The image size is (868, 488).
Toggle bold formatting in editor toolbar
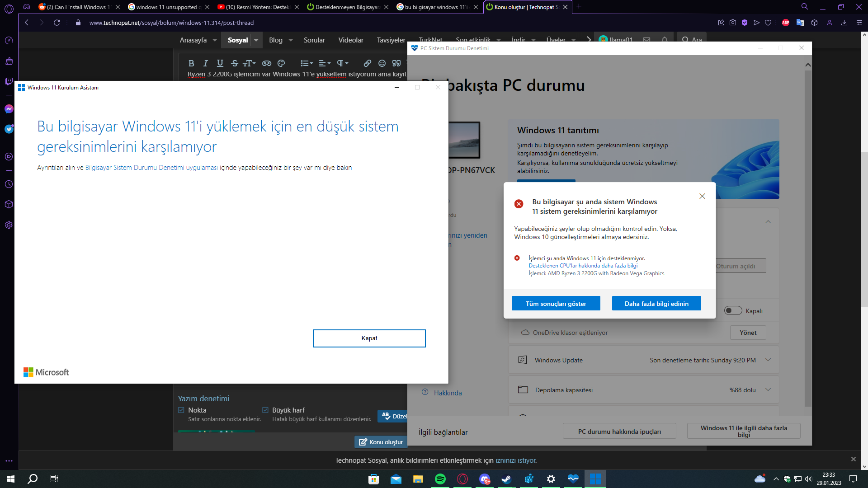point(191,63)
